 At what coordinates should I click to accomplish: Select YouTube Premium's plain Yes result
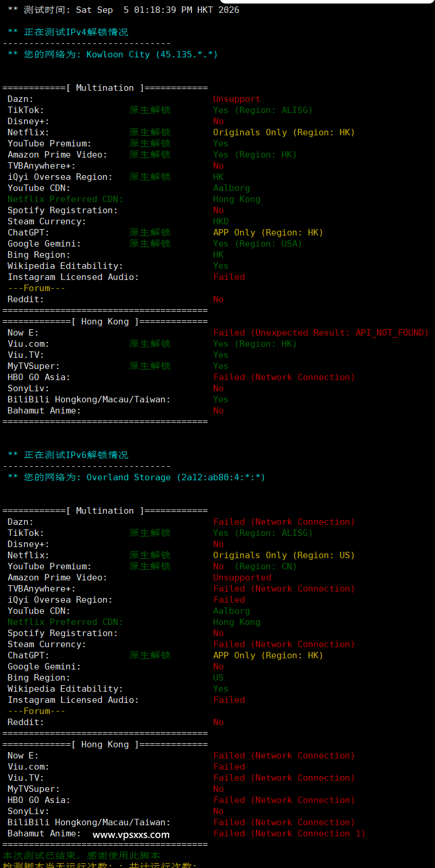click(x=221, y=143)
